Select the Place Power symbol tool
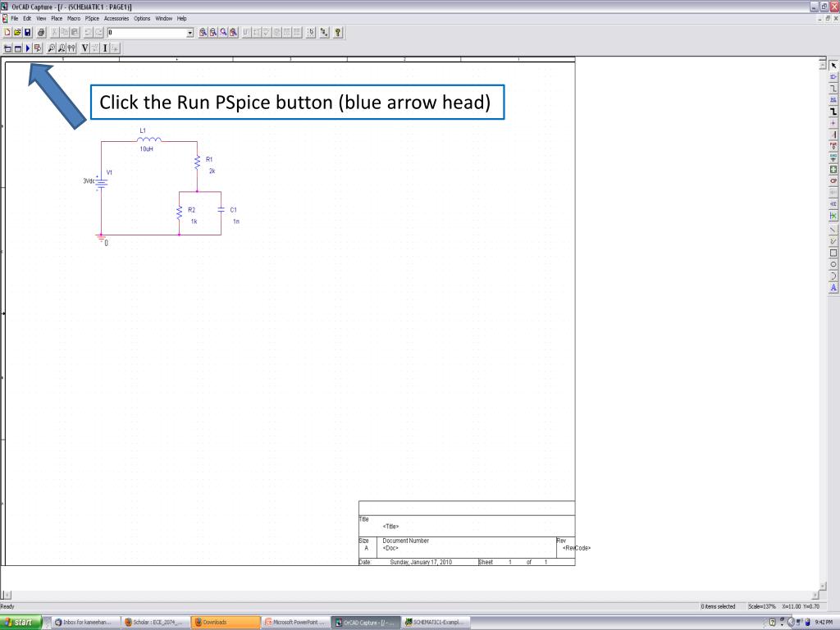This screenshot has width=840, height=630. 833,146
